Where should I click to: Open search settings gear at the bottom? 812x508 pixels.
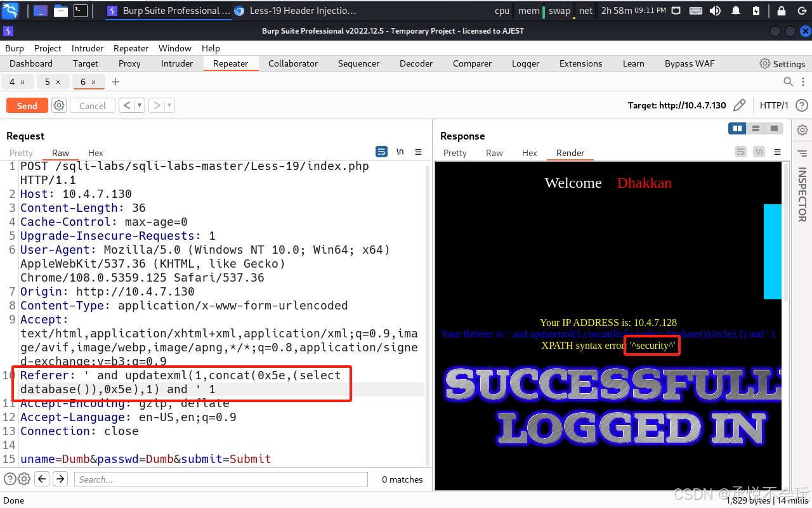point(24,479)
